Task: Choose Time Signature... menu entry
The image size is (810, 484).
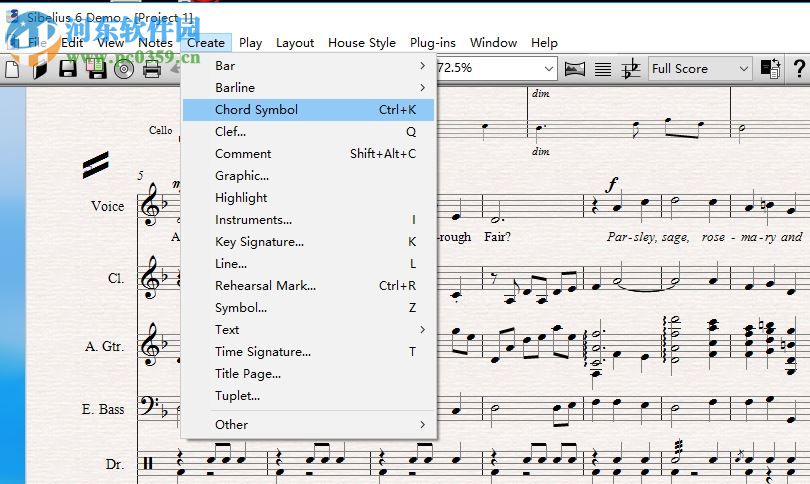Action: click(x=308, y=352)
